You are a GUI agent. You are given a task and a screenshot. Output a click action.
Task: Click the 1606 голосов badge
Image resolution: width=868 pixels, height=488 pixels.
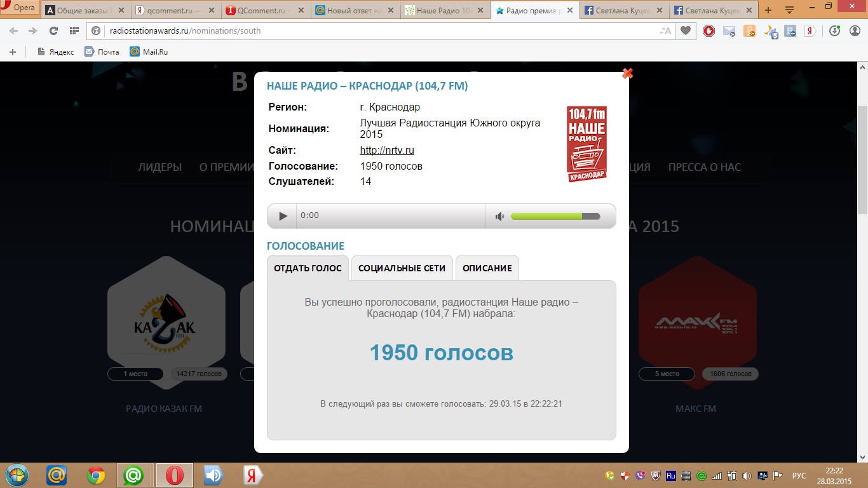pyautogui.click(x=730, y=374)
